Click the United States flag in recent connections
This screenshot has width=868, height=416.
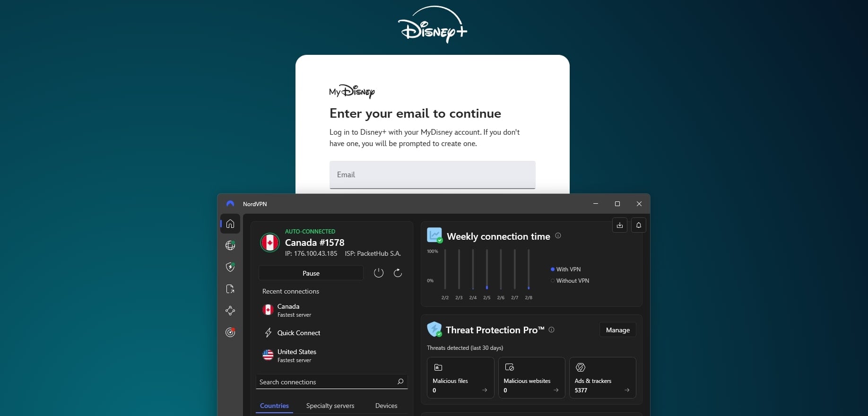point(268,355)
